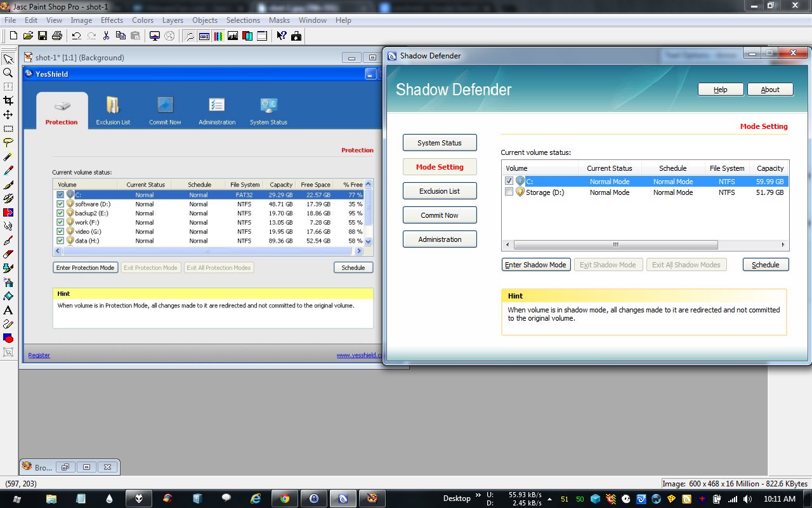
Task: Open the Image menu
Action: (x=81, y=20)
